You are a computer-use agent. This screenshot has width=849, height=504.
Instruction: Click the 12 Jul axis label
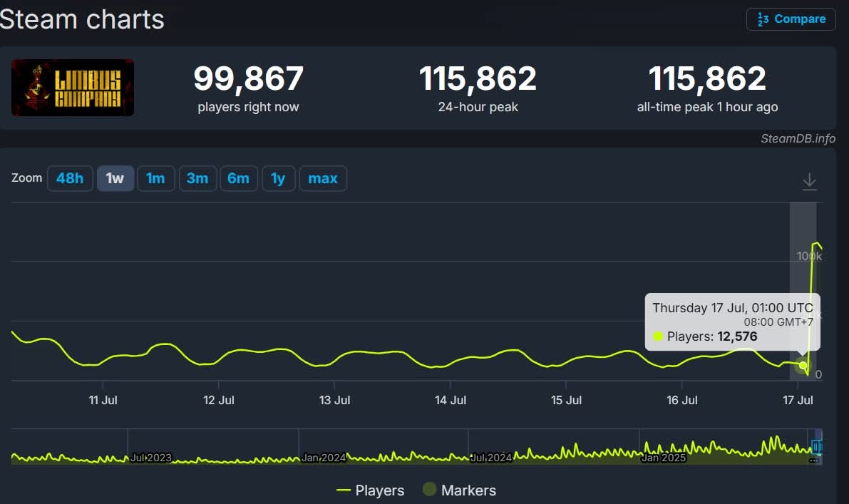pos(219,400)
